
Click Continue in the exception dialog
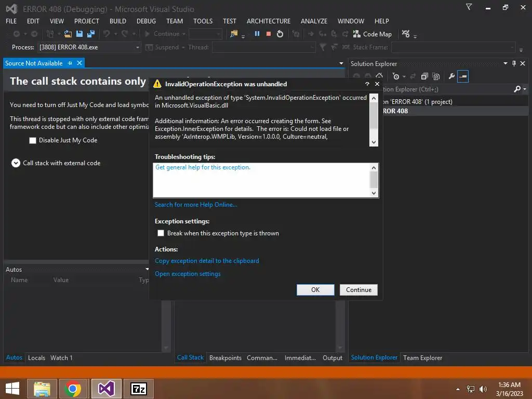[358, 290]
